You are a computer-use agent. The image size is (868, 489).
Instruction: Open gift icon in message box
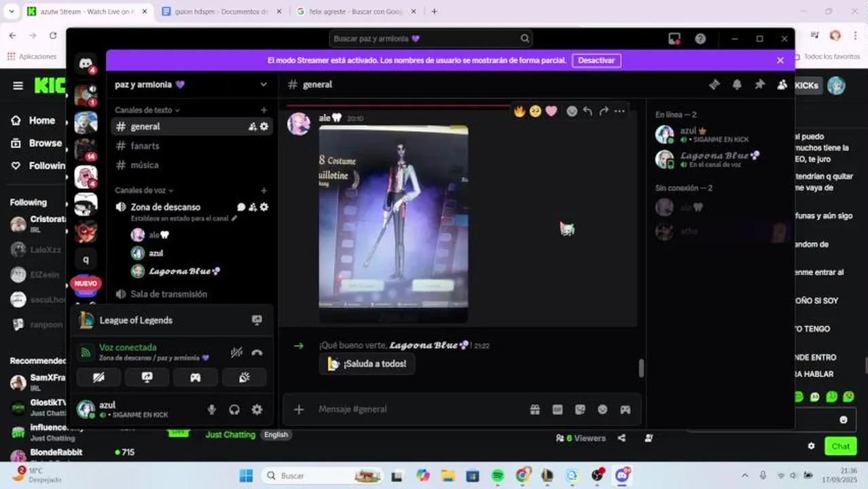[x=535, y=409]
